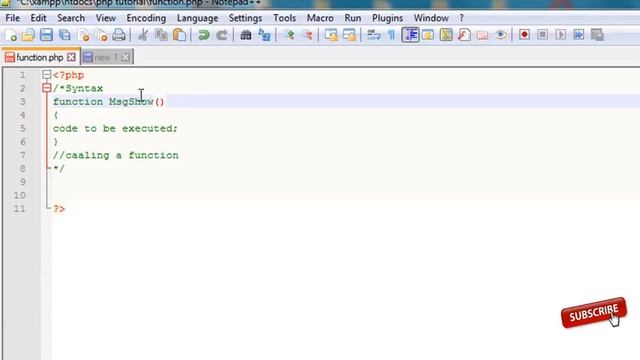
Task: Click the Save Recorded Macro icon
Action: coord(597,35)
